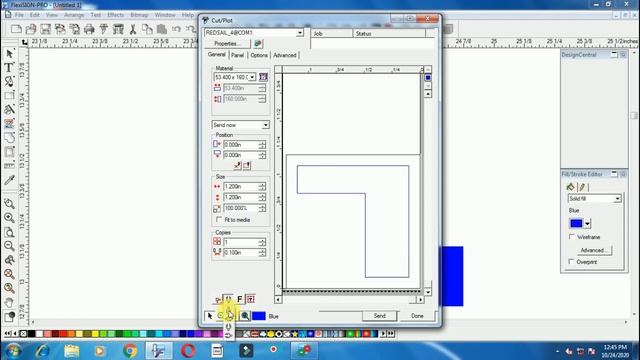Click the Print toolbar icon
The image size is (640, 360).
89,29
